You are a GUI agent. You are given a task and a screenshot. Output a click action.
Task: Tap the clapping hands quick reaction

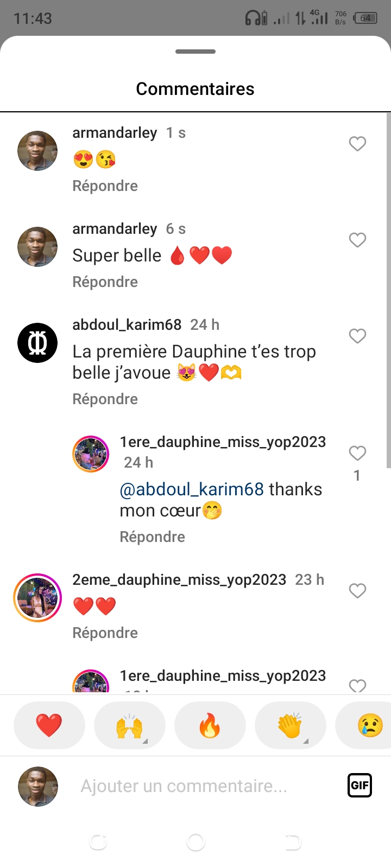290,725
